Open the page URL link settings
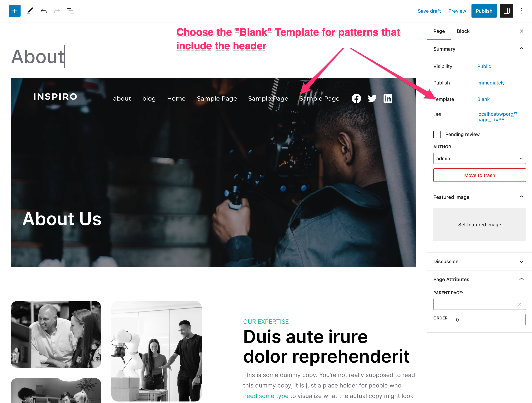 click(497, 117)
